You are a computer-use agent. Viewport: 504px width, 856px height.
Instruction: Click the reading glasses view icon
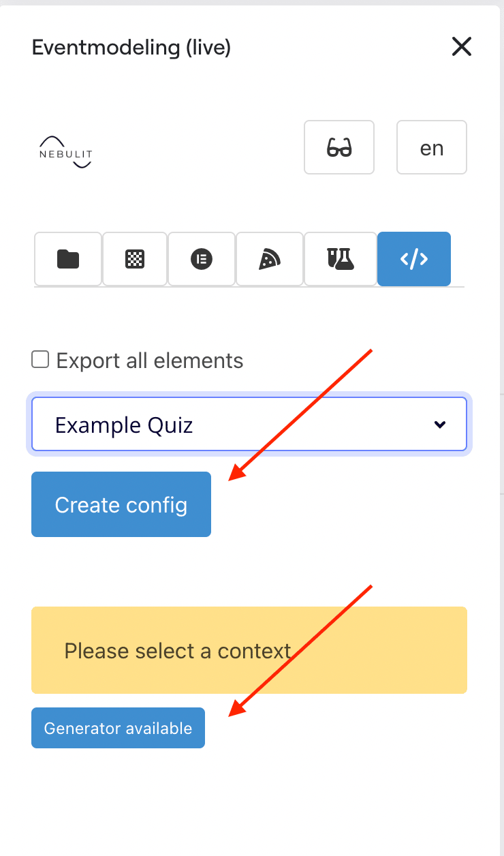[338, 147]
